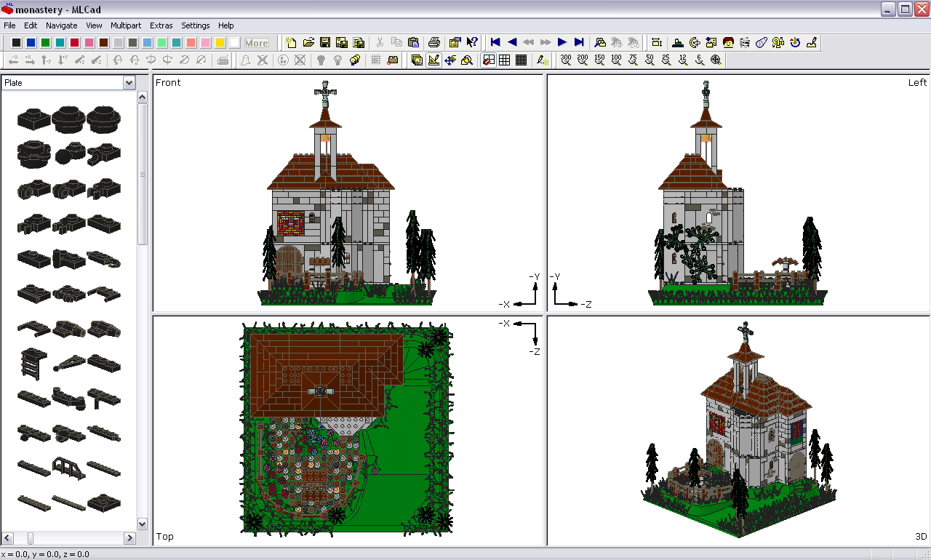The image size is (931, 560).
Task: Jump to last step with blue end icon
Action: (579, 42)
